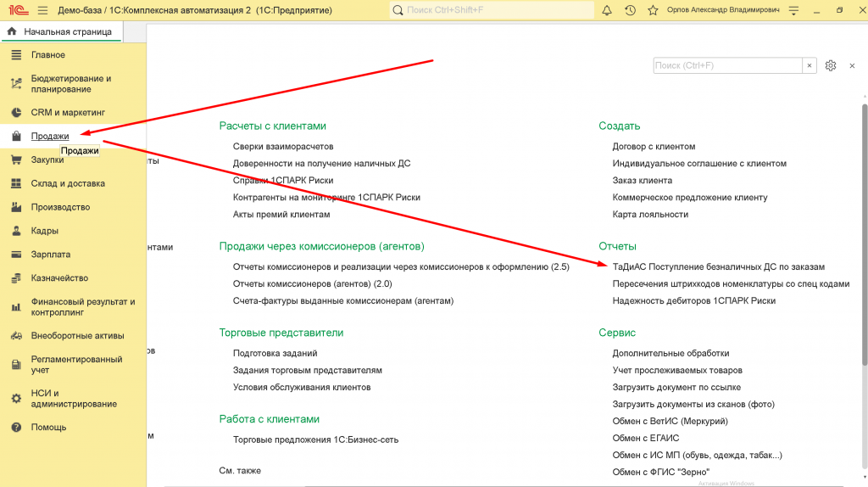Viewport: 868px width, 487px height.
Task: Click the Зарплата card icon
Action: coord(16,255)
